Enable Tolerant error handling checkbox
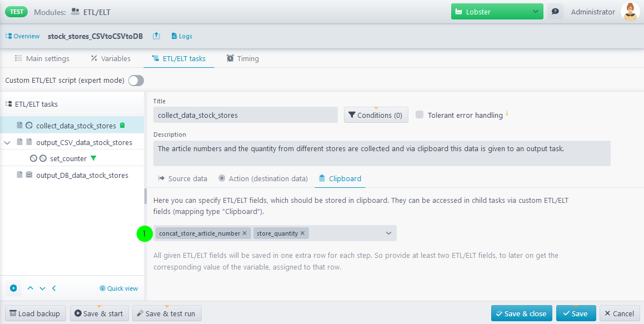The width and height of the screenshot is (644, 324). pos(420,115)
